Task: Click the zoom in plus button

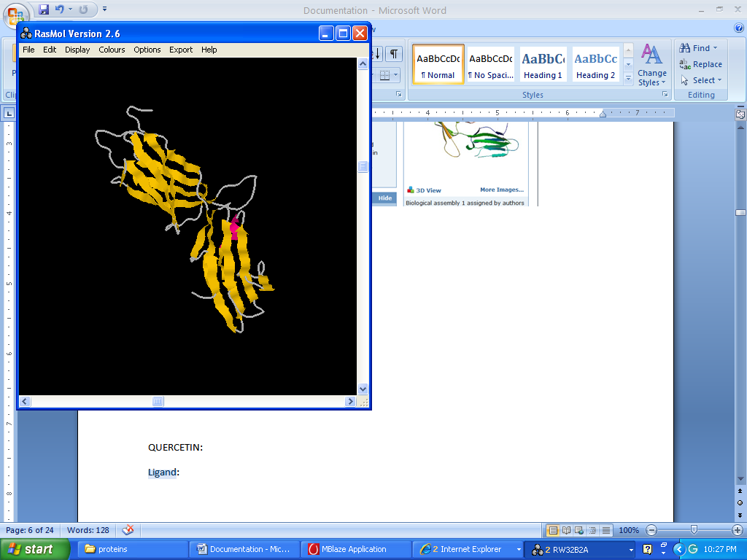Action: coord(737,530)
